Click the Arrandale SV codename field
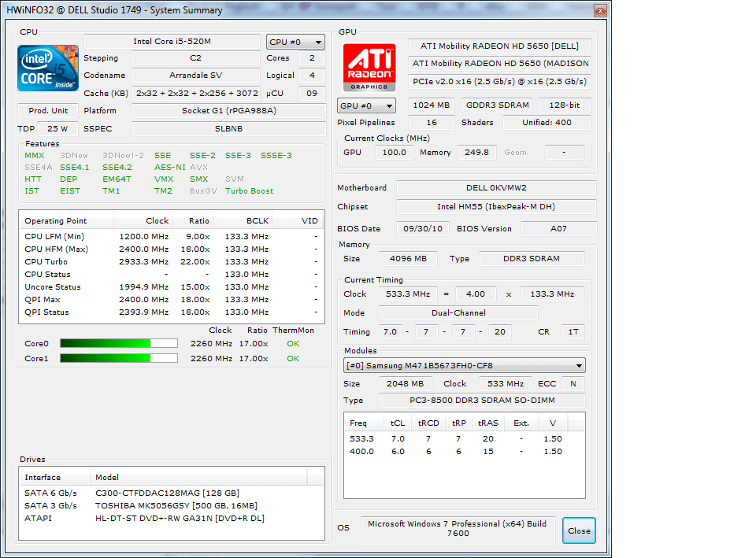 [196, 76]
